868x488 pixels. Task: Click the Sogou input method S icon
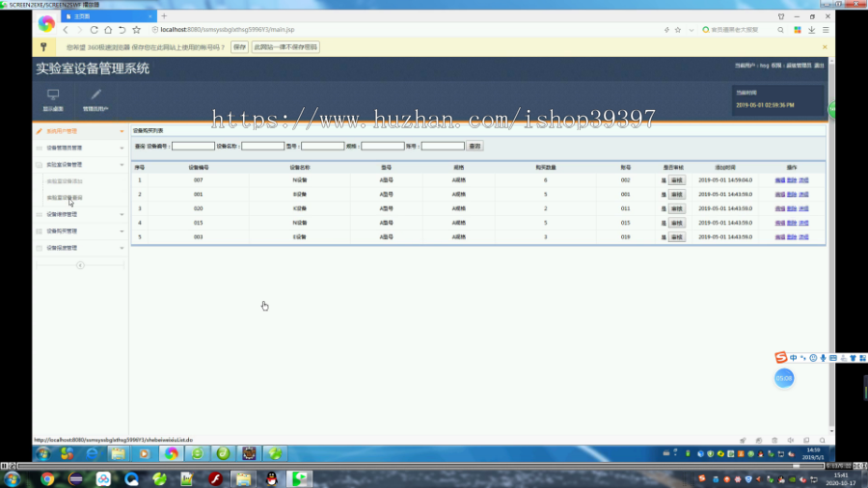780,358
